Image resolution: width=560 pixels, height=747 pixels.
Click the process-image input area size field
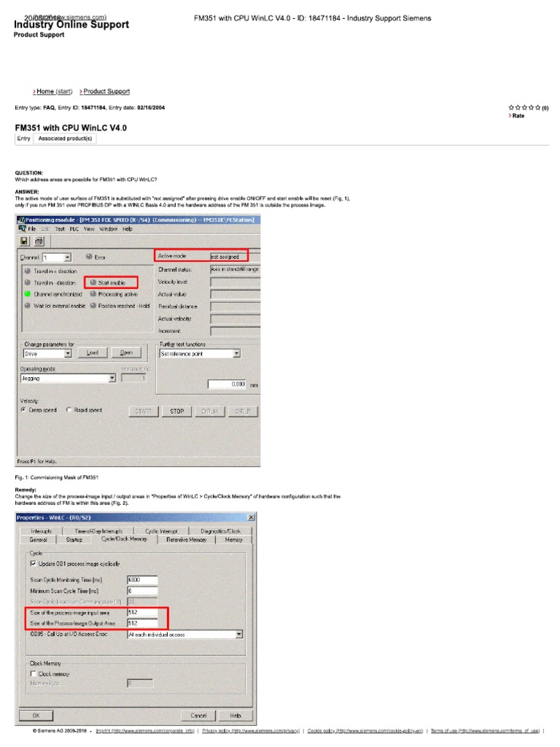(x=142, y=612)
